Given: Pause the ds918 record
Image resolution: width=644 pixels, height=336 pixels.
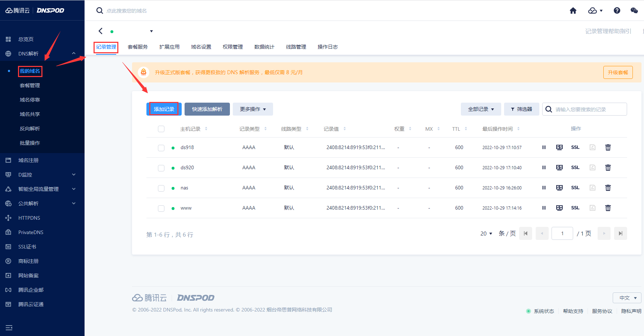Looking at the screenshot, I should pyautogui.click(x=544, y=147).
